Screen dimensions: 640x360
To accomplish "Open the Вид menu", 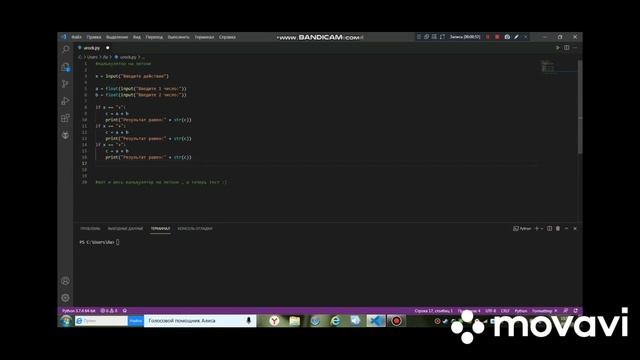I will (137, 37).
